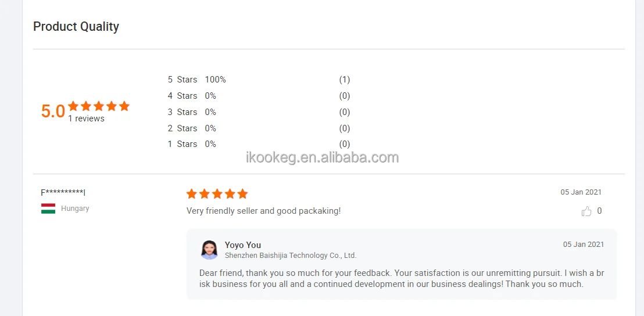Filter reviews by 1 Stars

coord(183,144)
